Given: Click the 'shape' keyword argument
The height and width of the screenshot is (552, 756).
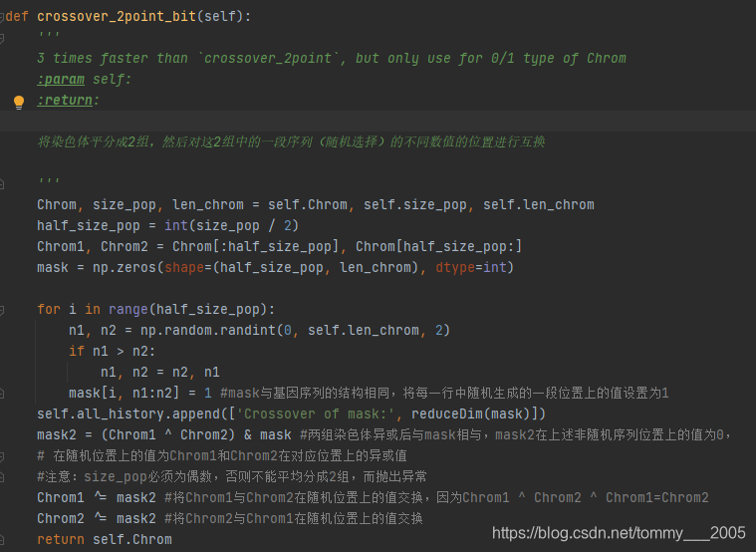Looking at the screenshot, I should point(184,268).
